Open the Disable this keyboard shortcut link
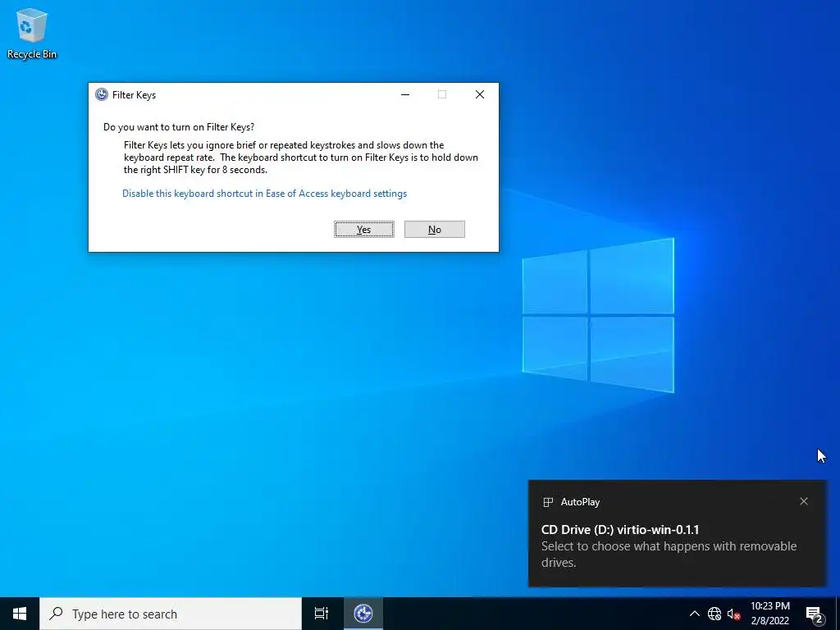 (x=265, y=194)
